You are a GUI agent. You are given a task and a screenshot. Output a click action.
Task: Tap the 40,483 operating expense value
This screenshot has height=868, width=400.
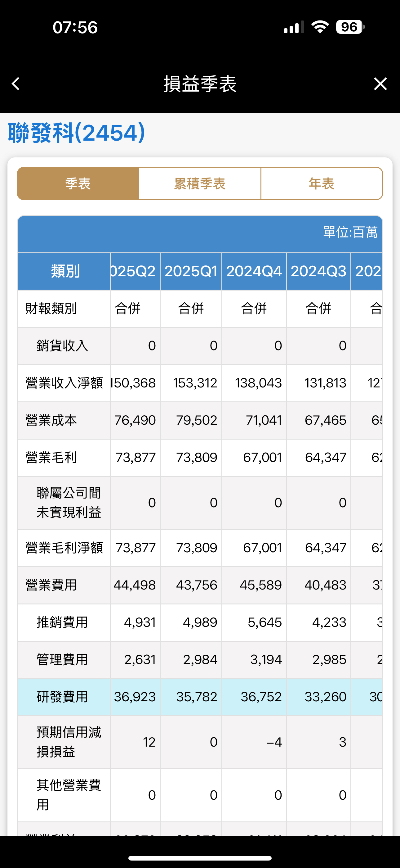(x=326, y=585)
